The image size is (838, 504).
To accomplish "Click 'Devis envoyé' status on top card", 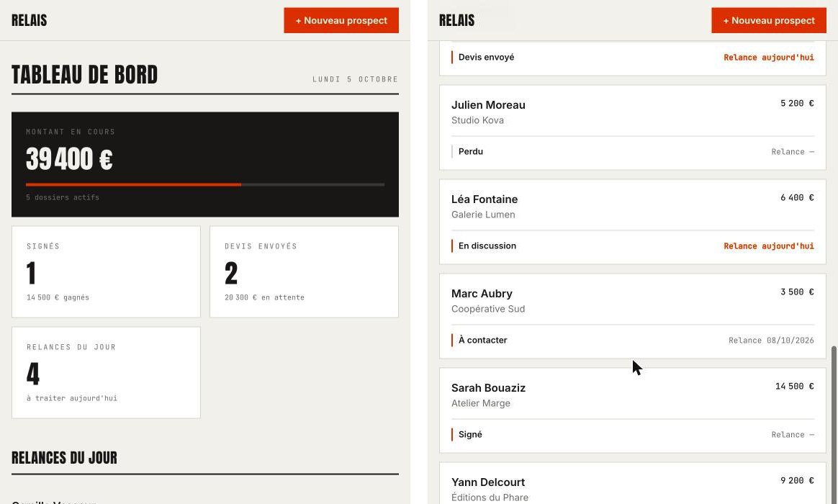I will [487, 57].
